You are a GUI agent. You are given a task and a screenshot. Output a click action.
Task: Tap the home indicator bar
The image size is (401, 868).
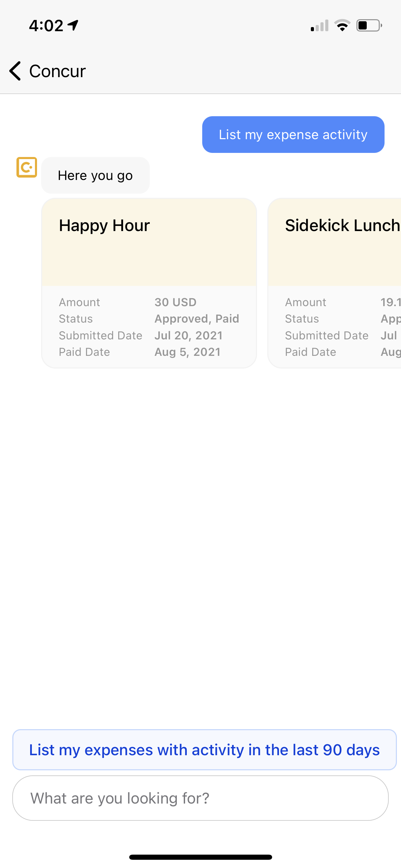click(x=200, y=857)
